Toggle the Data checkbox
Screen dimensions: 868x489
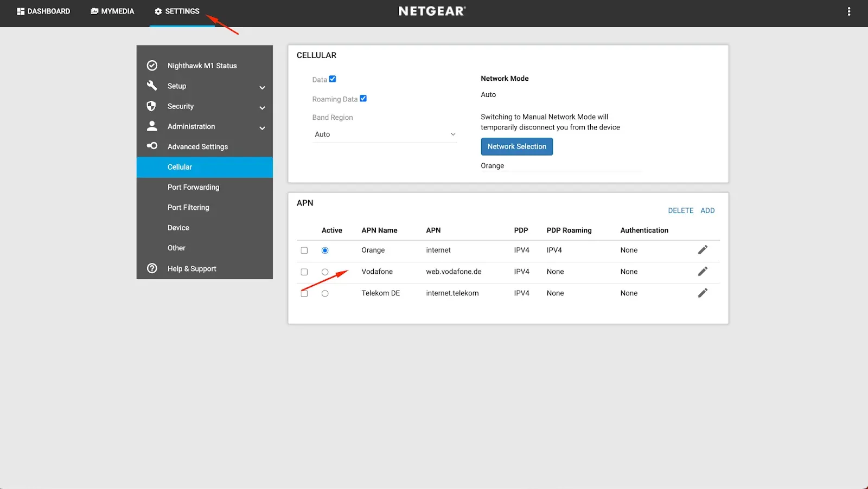coord(333,79)
